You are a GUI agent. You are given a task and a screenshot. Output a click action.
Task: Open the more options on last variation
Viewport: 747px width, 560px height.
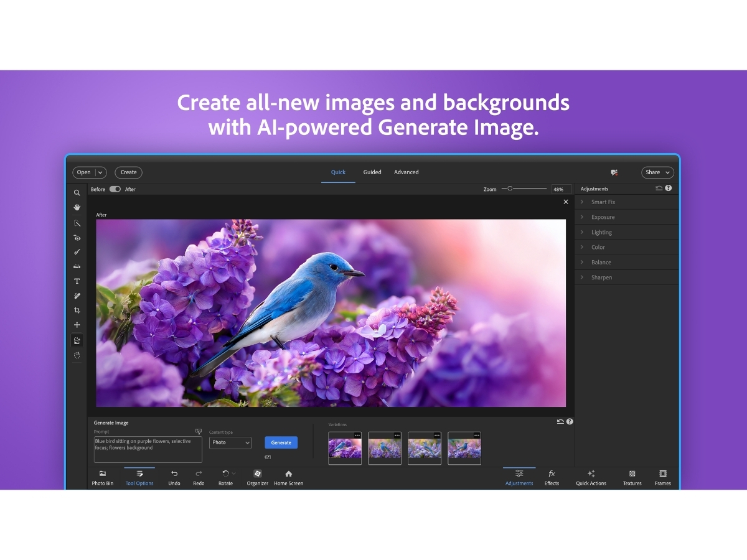point(477,436)
